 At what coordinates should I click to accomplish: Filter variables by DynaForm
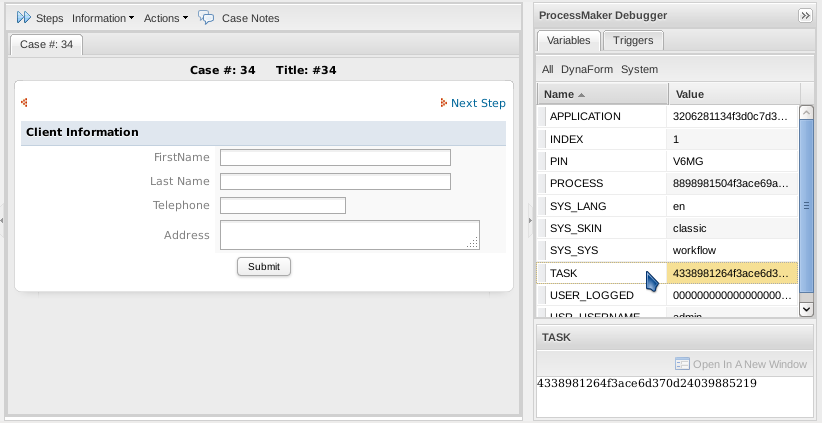point(587,69)
